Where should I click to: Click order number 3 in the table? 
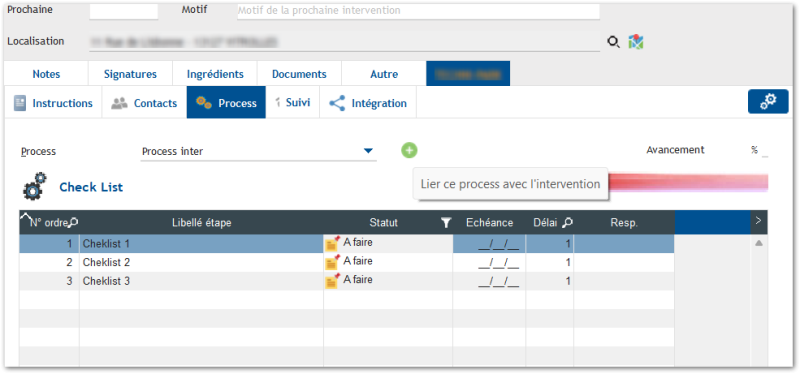point(69,281)
